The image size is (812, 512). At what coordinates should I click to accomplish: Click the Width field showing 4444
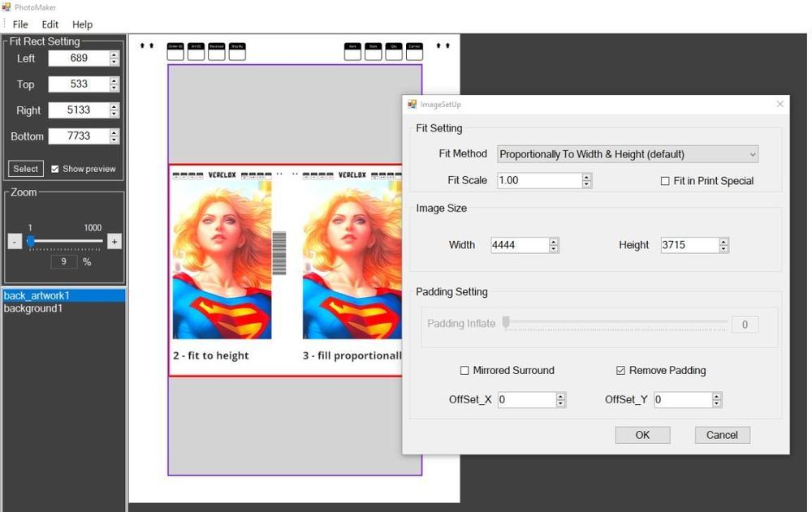(520, 245)
